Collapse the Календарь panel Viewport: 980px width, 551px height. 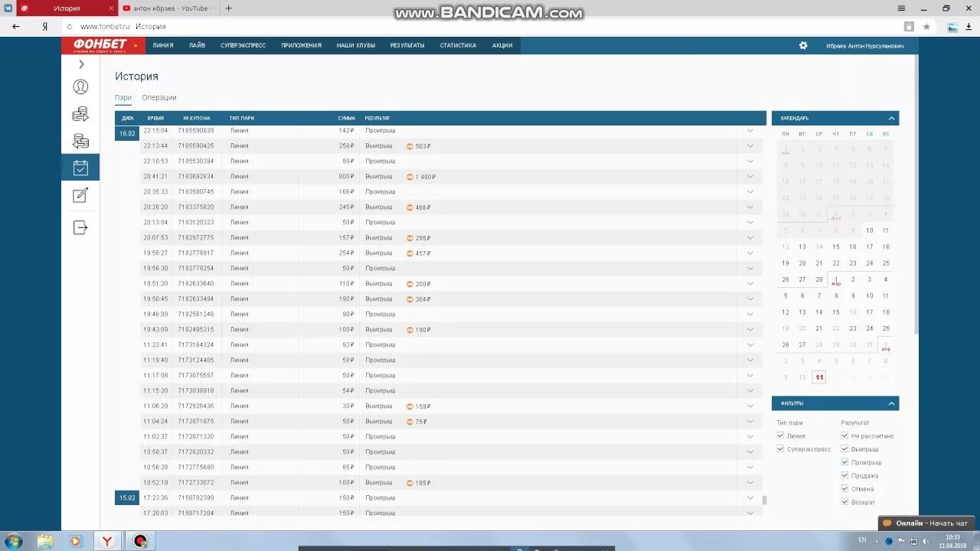tap(891, 118)
